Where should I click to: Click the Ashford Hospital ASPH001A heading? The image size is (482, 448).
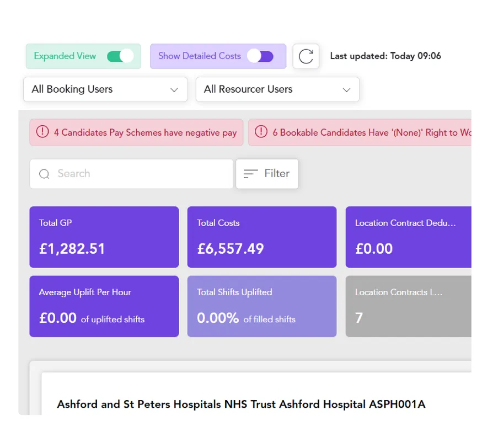[242, 404]
